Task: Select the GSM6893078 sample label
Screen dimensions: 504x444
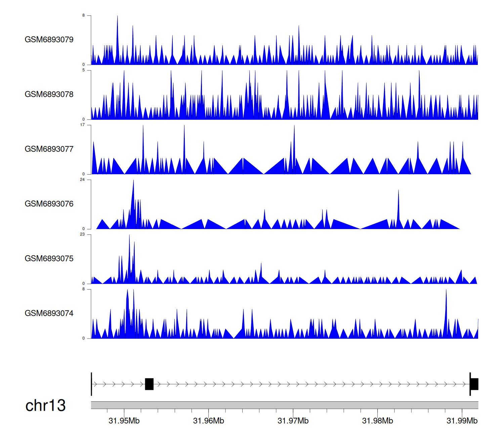Action: click(x=49, y=95)
